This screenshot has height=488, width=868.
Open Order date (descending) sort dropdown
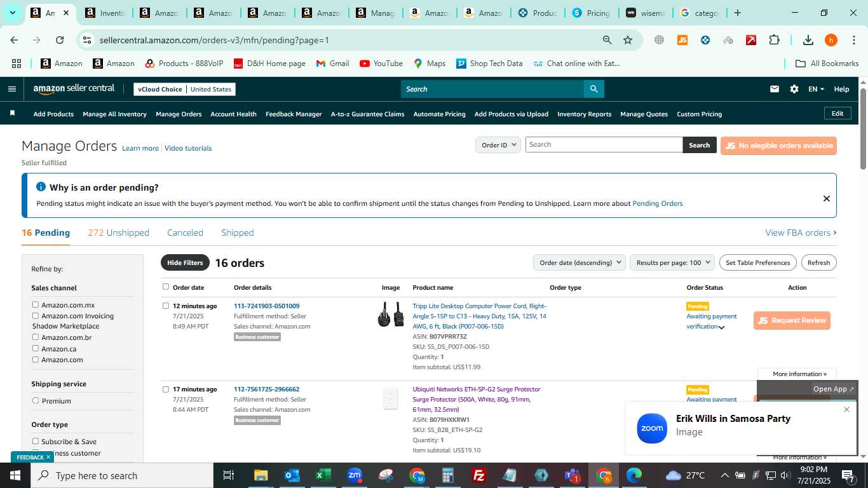(579, 262)
